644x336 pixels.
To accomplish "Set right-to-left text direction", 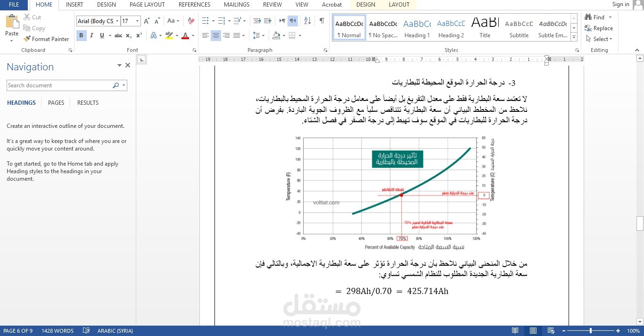I will 293,21.
